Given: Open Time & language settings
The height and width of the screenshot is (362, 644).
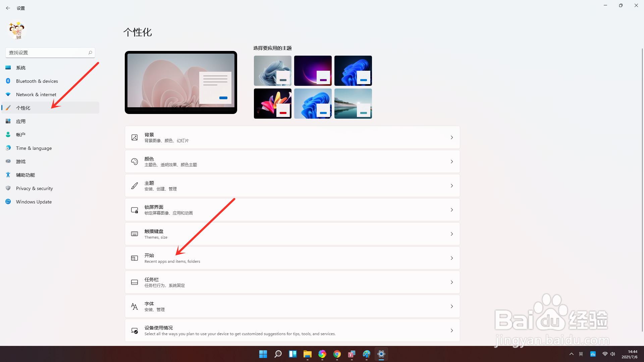Looking at the screenshot, I should coord(34,148).
